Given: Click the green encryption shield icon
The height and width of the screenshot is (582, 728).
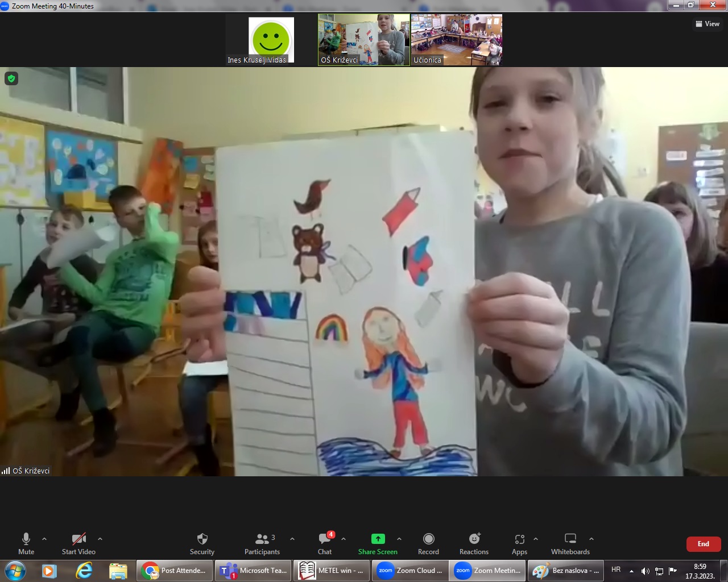Looking at the screenshot, I should pos(11,78).
